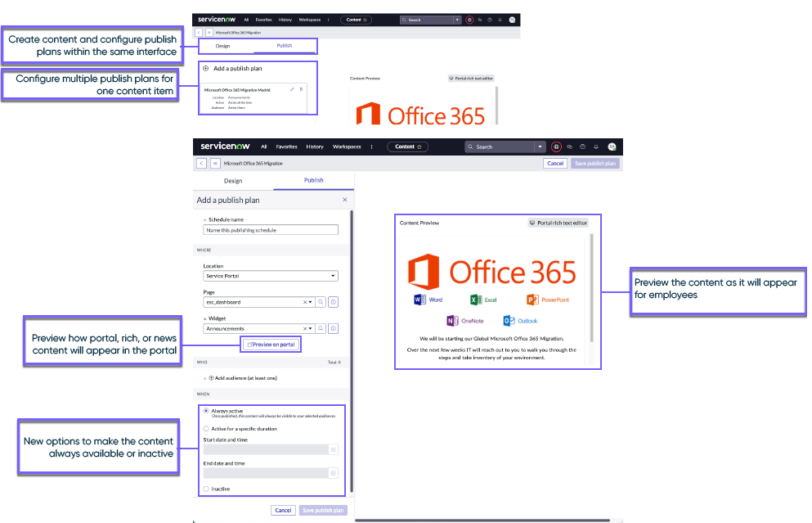Click the search magnifier next to esc_dashboard field
The width and height of the screenshot is (812, 523).
321,302
